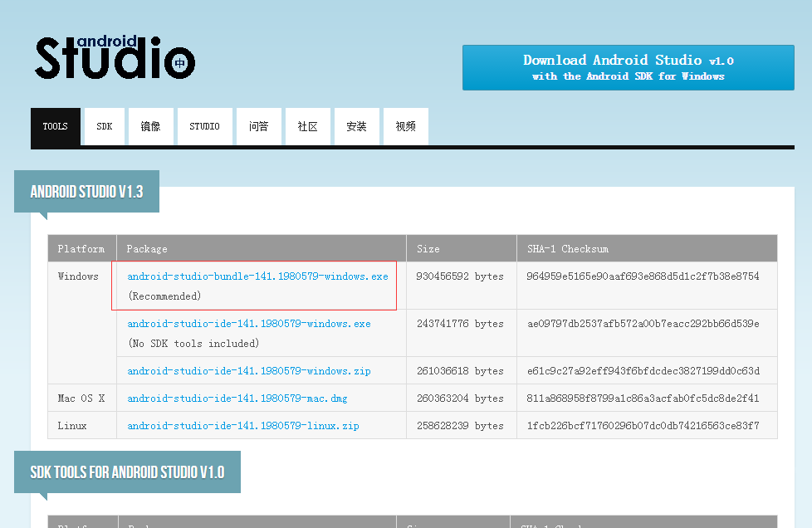
Task: Click the Mac OS X platform cell
Action: pyautogui.click(x=82, y=398)
